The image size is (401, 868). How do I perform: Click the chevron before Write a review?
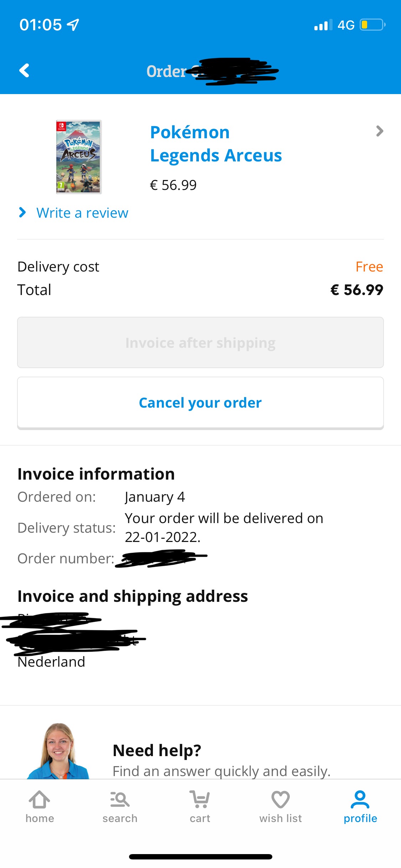[x=22, y=212]
